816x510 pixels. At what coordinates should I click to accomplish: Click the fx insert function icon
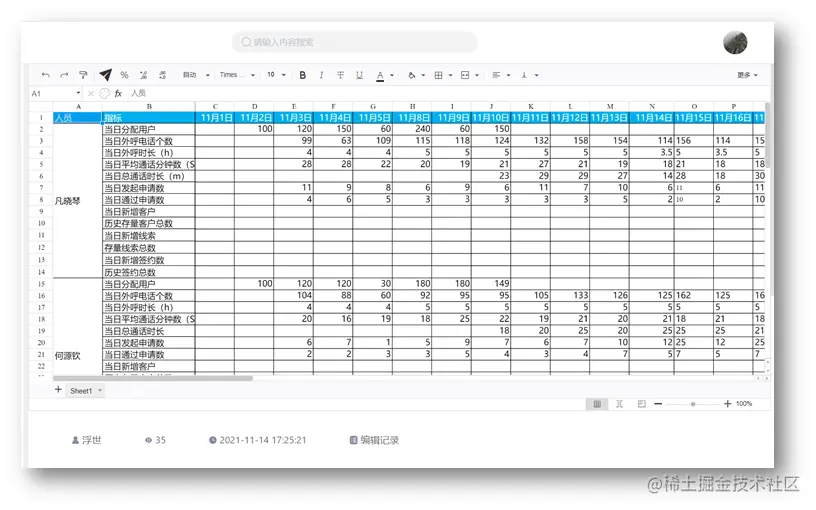coord(118,93)
